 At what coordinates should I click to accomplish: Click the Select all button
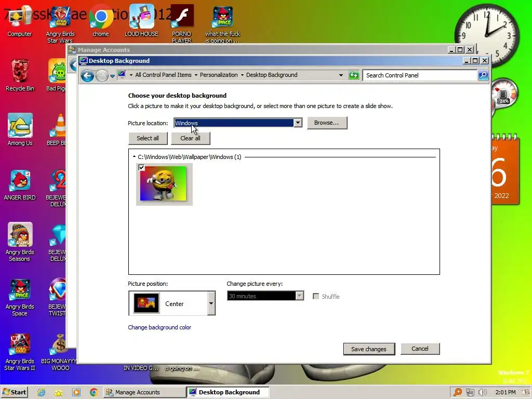pyautogui.click(x=148, y=138)
